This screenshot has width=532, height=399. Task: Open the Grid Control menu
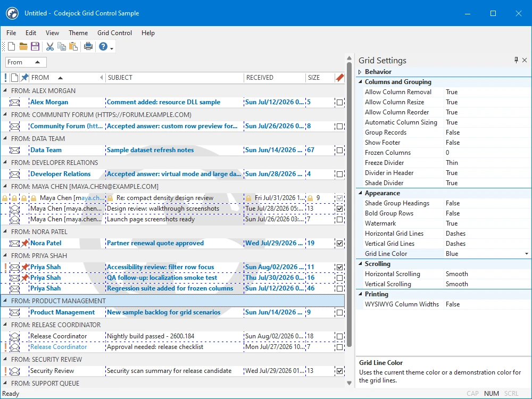click(115, 33)
